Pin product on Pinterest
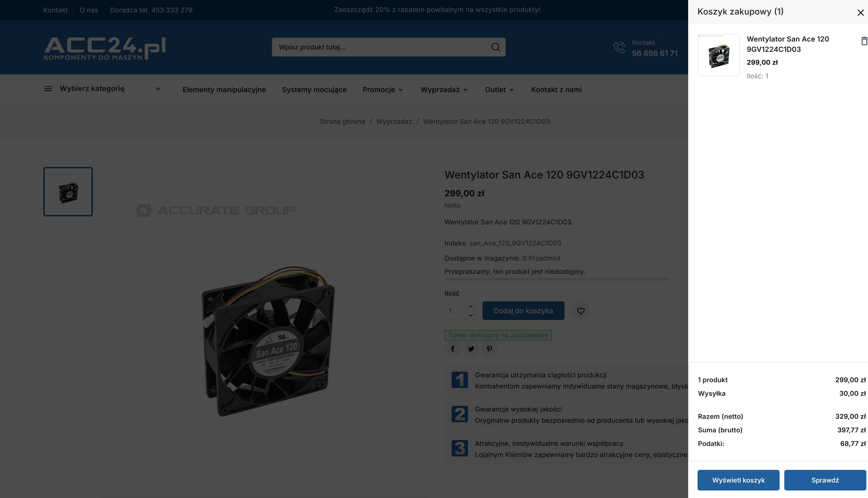868x498 pixels. (x=489, y=349)
